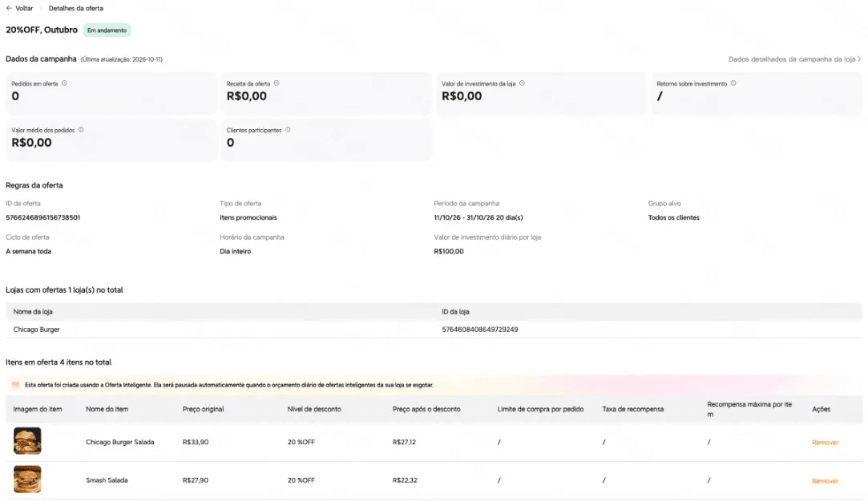The height and width of the screenshot is (502, 868).
Task: Click the Preço após o desconto header
Action: tap(426, 410)
